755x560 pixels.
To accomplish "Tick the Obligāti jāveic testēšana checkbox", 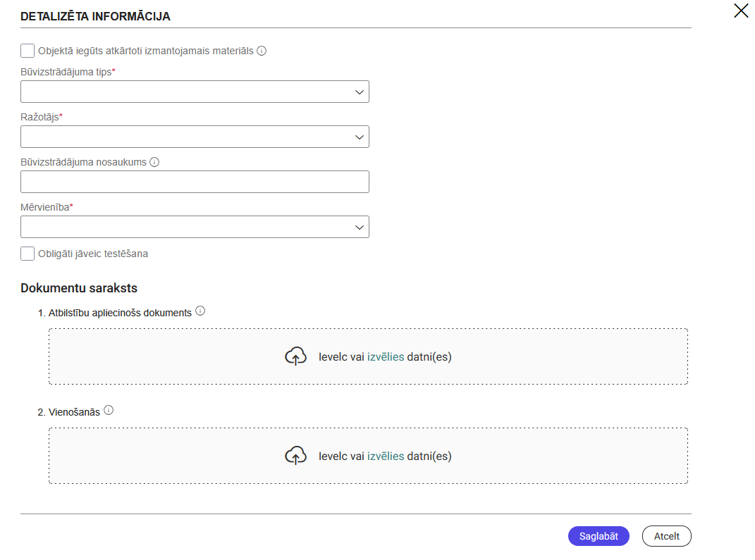I will point(27,254).
